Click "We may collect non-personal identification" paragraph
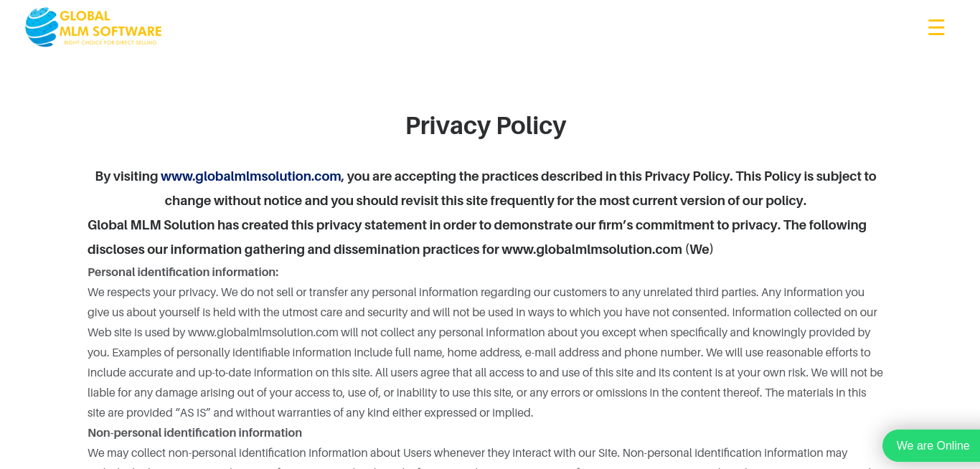 coord(287,453)
